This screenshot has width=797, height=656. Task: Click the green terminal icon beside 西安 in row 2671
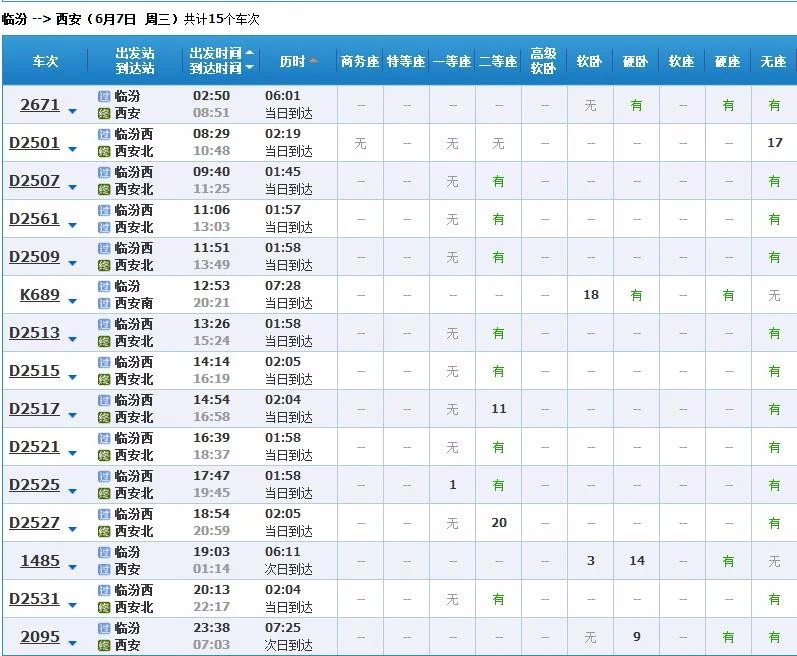coord(104,113)
